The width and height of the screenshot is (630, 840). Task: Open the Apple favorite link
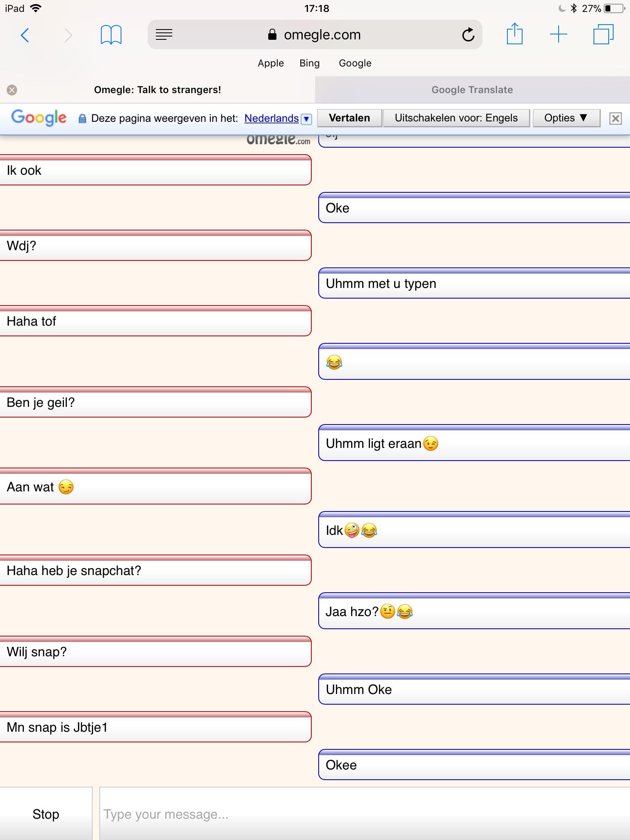click(271, 63)
